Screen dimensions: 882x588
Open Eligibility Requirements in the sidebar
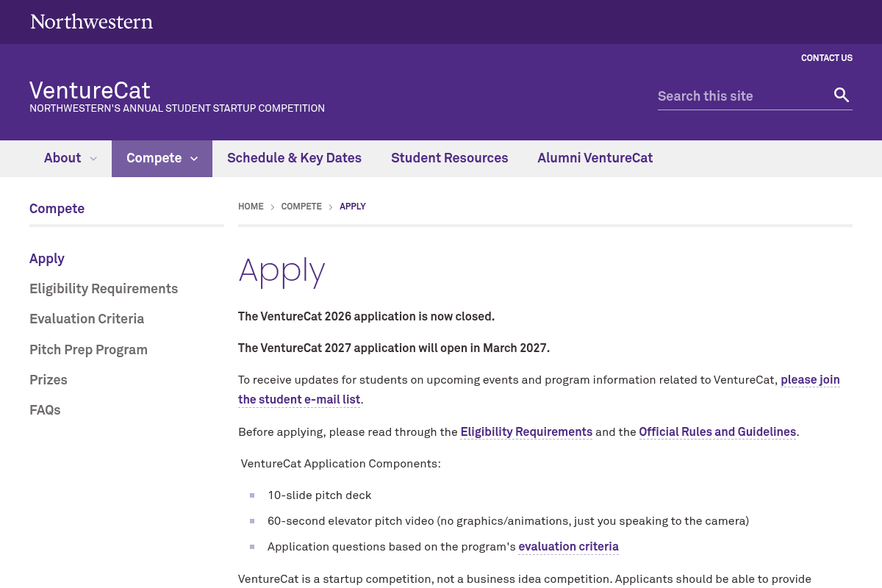coord(104,289)
